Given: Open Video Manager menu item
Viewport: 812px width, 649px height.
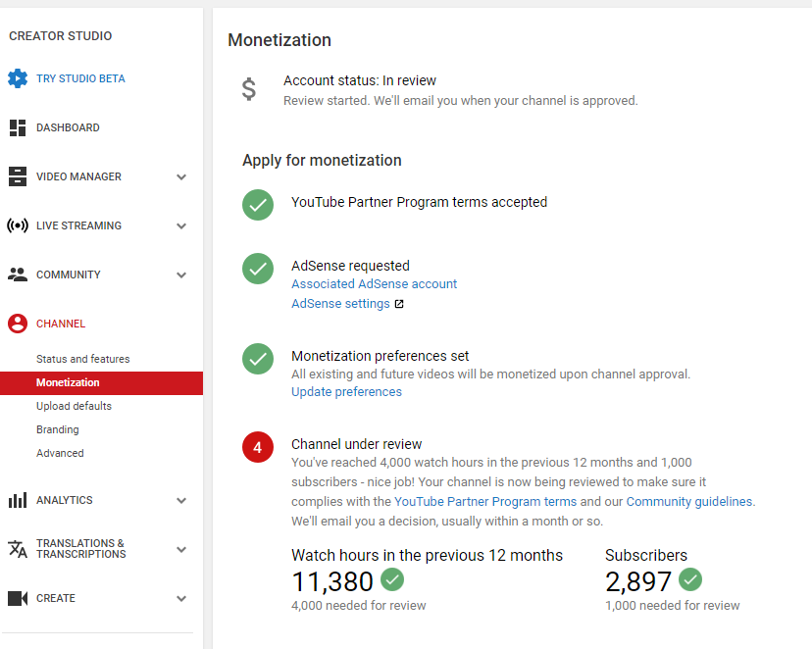Looking at the screenshot, I should point(78,176).
